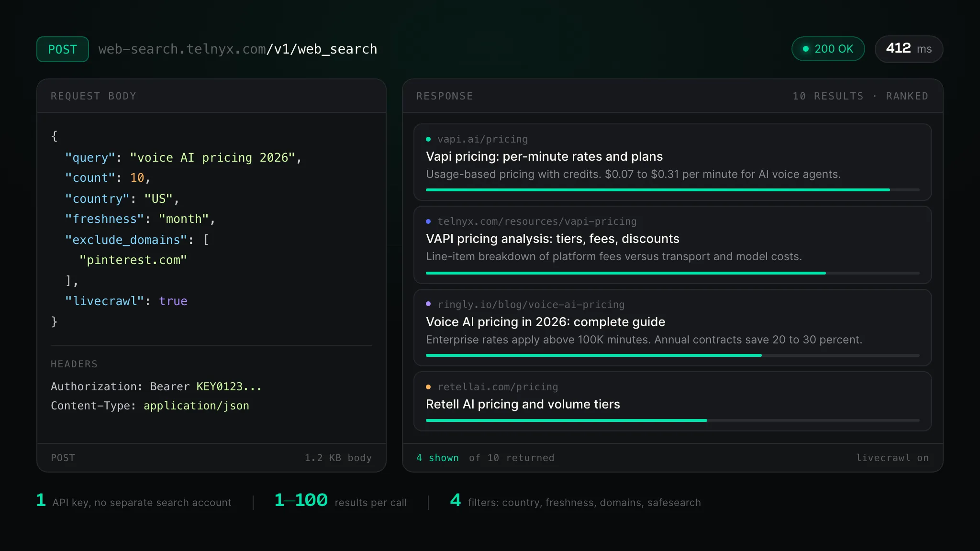Open "Retell AI pricing and volume tiers" result

(523, 404)
